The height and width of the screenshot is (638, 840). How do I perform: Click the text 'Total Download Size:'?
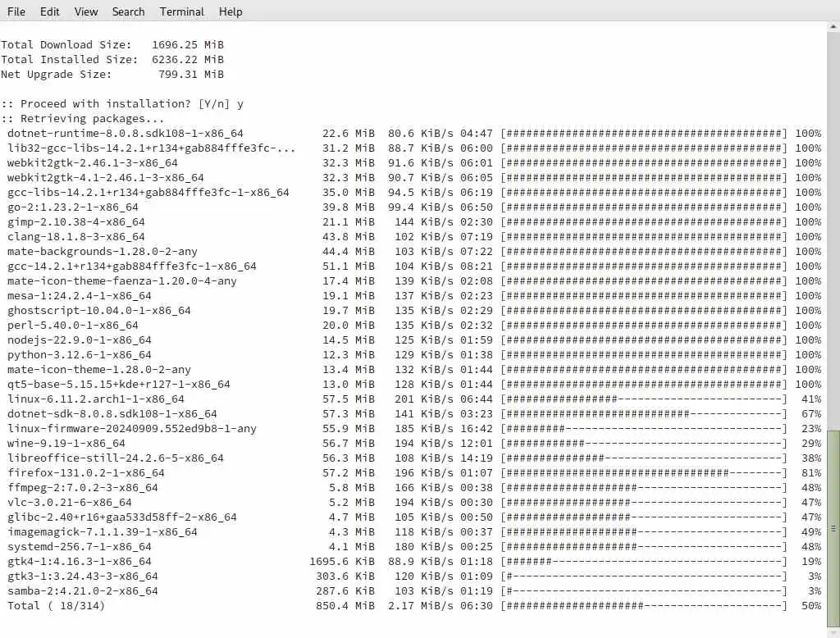point(66,44)
